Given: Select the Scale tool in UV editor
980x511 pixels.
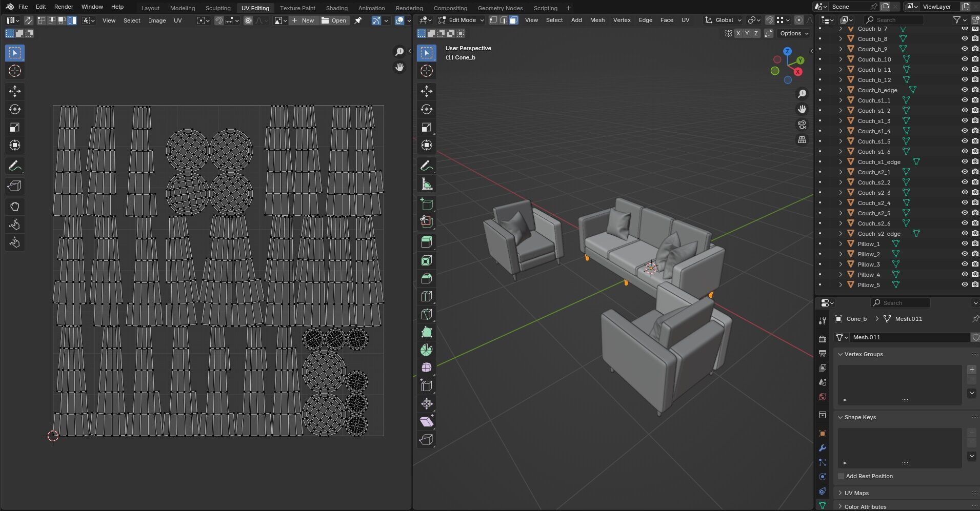Looking at the screenshot, I should point(15,127).
